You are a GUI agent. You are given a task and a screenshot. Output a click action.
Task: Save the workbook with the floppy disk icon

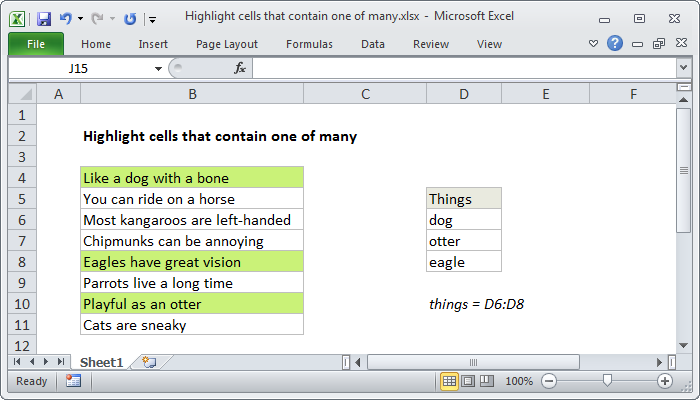[x=44, y=19]
